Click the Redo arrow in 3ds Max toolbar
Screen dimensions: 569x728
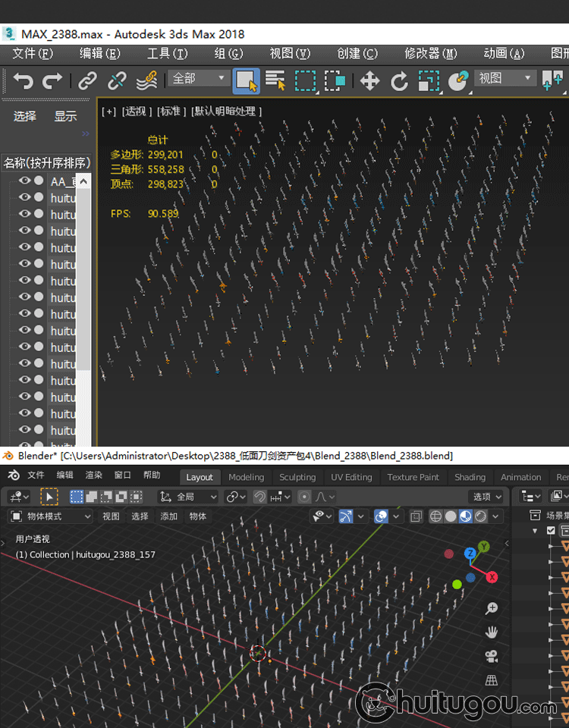pos(52,80)
